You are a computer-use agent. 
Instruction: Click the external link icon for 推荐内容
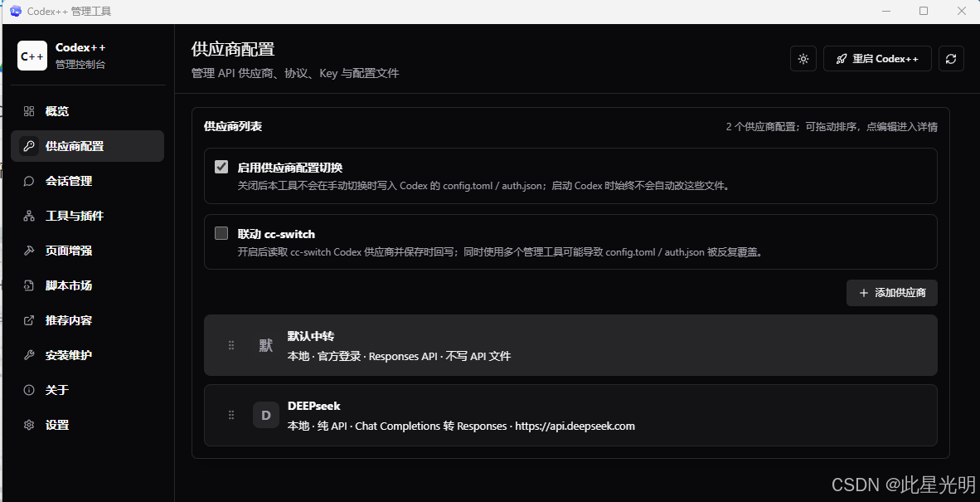[29, 320]
